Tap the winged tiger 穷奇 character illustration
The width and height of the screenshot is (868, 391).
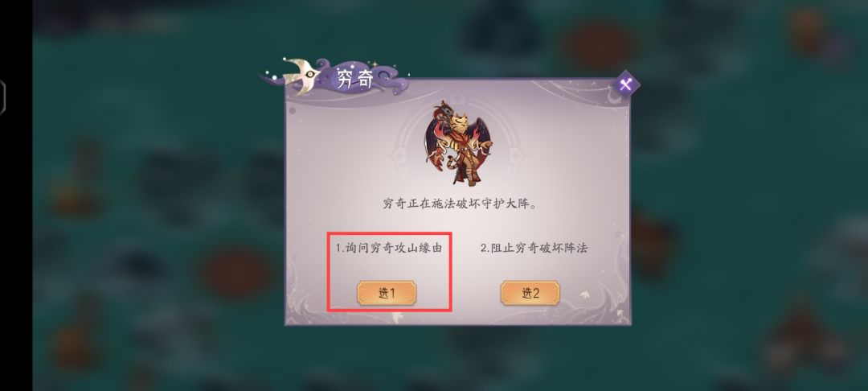pos(457,143)
